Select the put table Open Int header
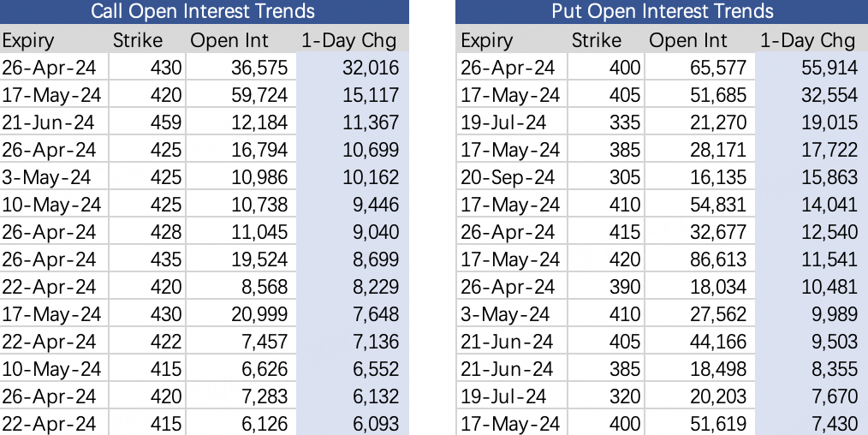The image size is (868, 435). pyautogui.click(x=688, y=40)
